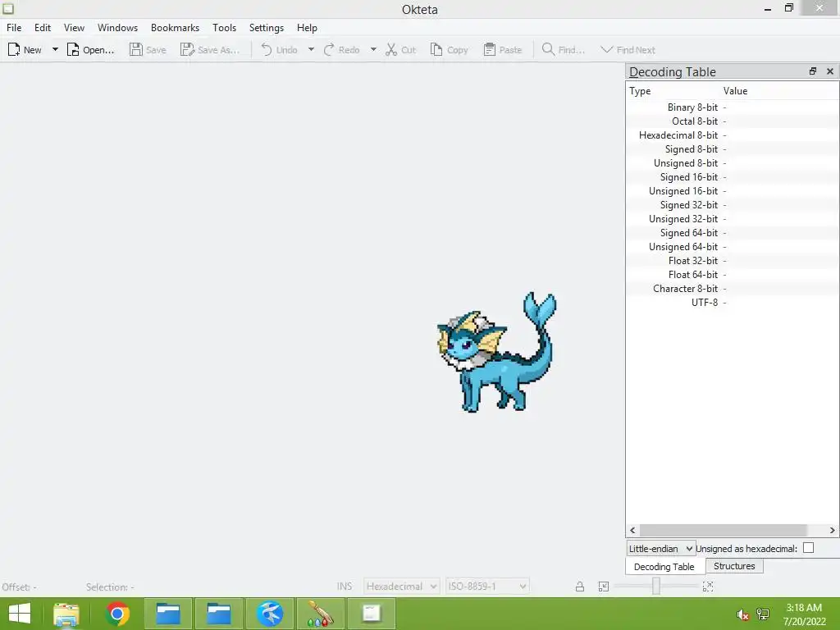Expand the Redo history dropdown arrow

[373, 50]
